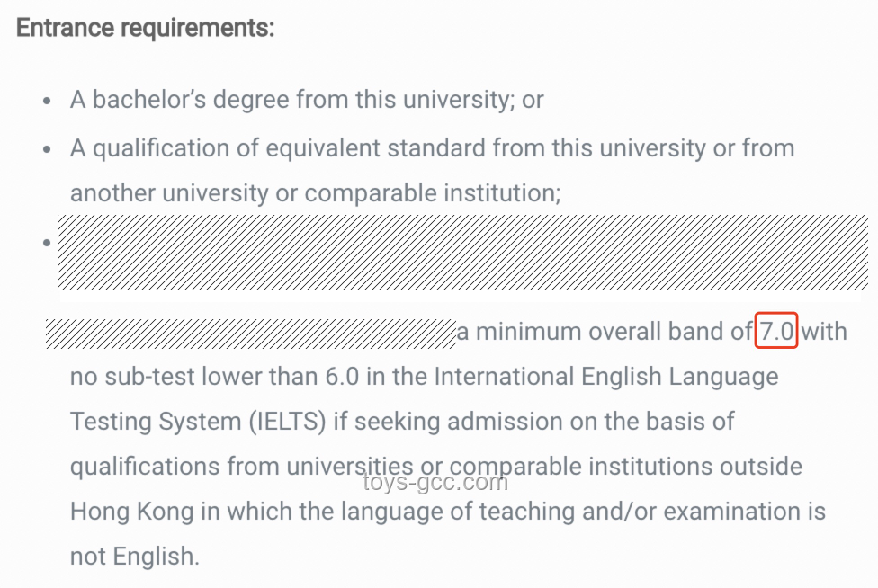Viewport: 878px width, 588px height.
Task: Click the bullet dot before the redacted line
Action: pyautogui.click(x=47, y=243)
